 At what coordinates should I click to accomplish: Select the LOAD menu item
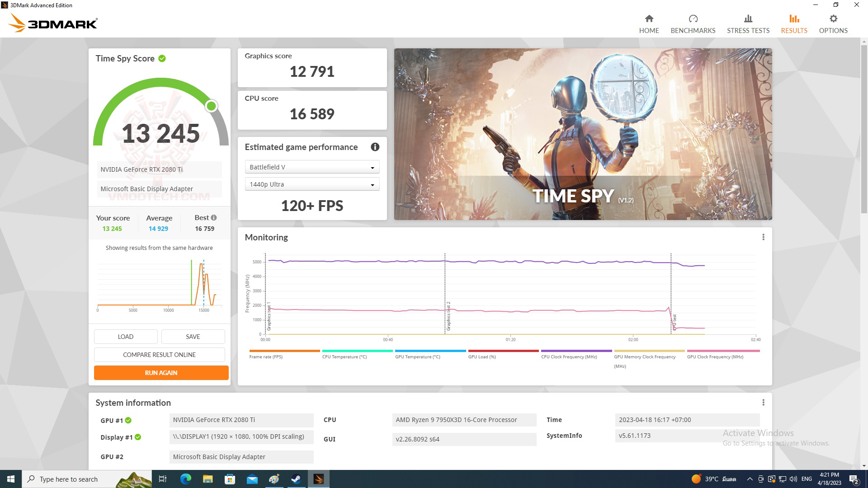pos(125,336)
